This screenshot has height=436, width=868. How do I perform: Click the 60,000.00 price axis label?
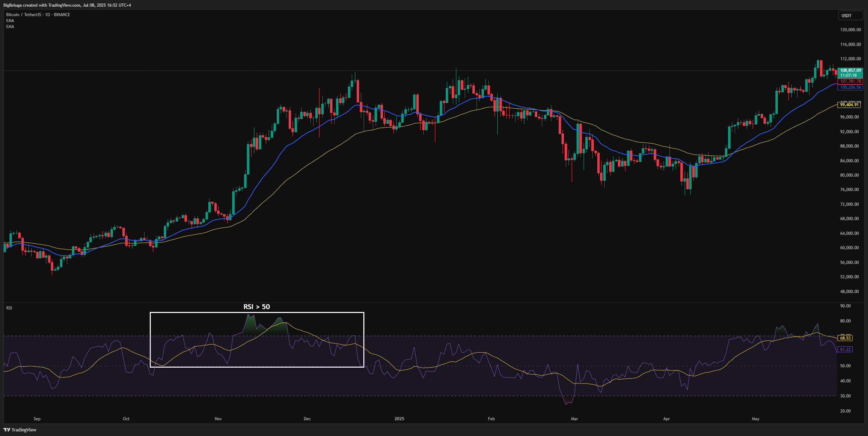point(849,248)
